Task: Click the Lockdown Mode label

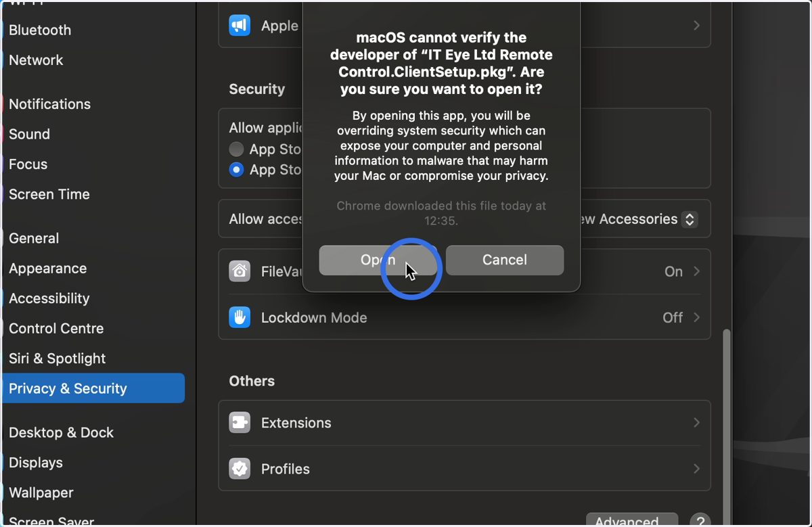Action: [x=314, y=318]
